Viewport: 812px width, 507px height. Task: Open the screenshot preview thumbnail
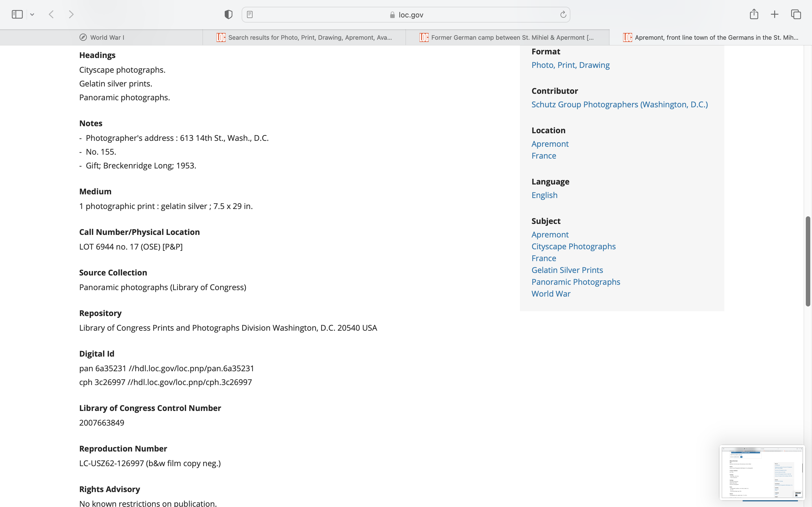coord(762,472)
